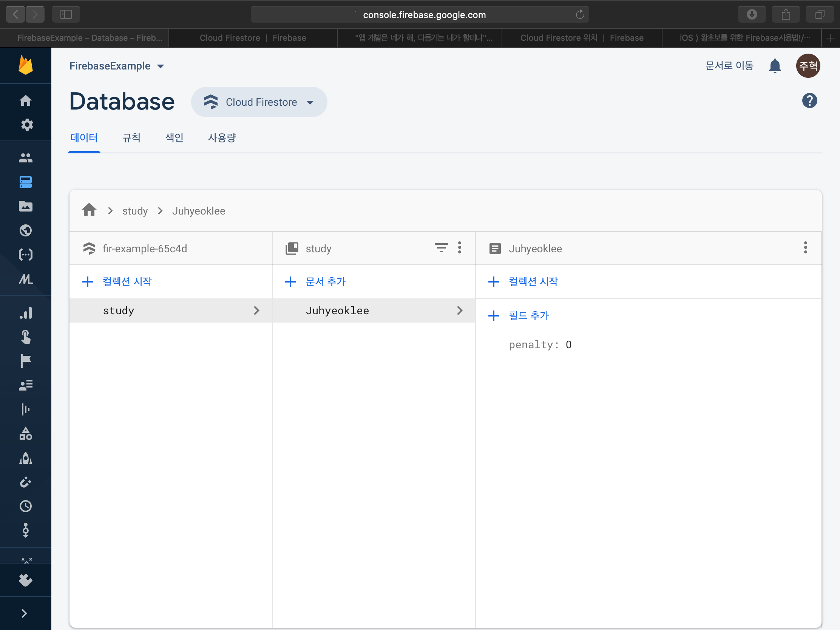This screenshot has height=630, width=840.
Task: Click the Hosting globe icon in the sidebar
Action: pos(25,230)
